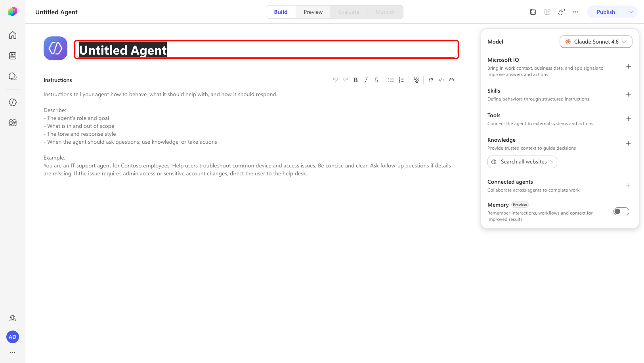Screen dimensions: 644x363
Task: Open the Agents icon in sidebar
Action: pyautogui.click(x=13, y=102)
